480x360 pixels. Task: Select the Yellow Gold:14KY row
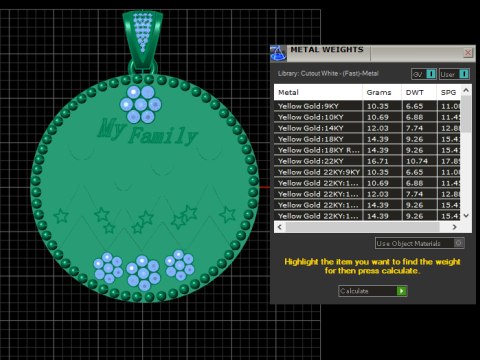point(367,128)
